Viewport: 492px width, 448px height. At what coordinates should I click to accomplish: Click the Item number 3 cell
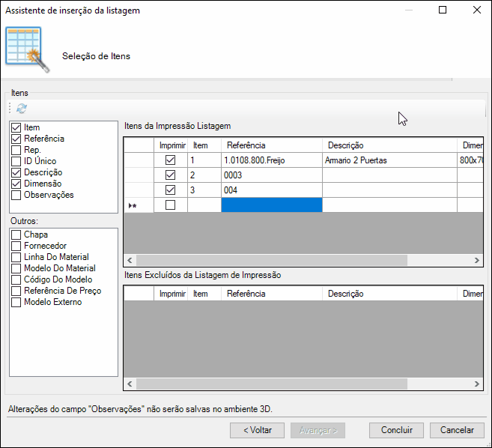pyautogui.click(x=204, y=190)
